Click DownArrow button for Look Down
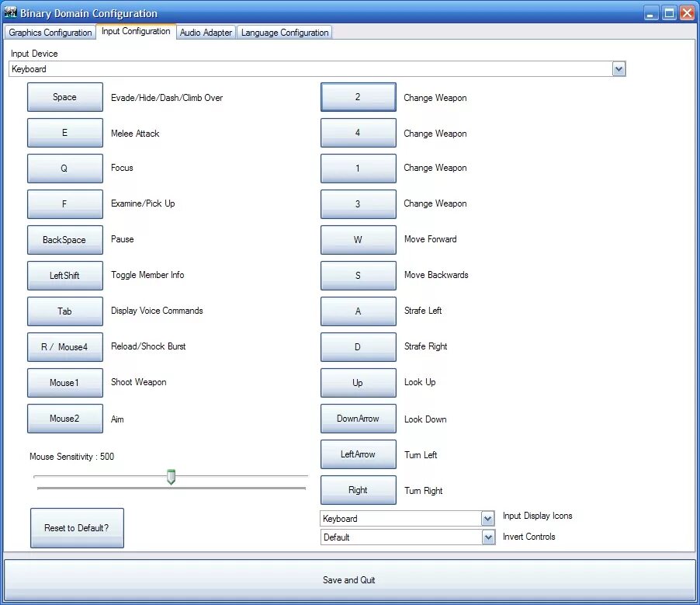This screenshot has height=605, width=700. click(358, 419)
